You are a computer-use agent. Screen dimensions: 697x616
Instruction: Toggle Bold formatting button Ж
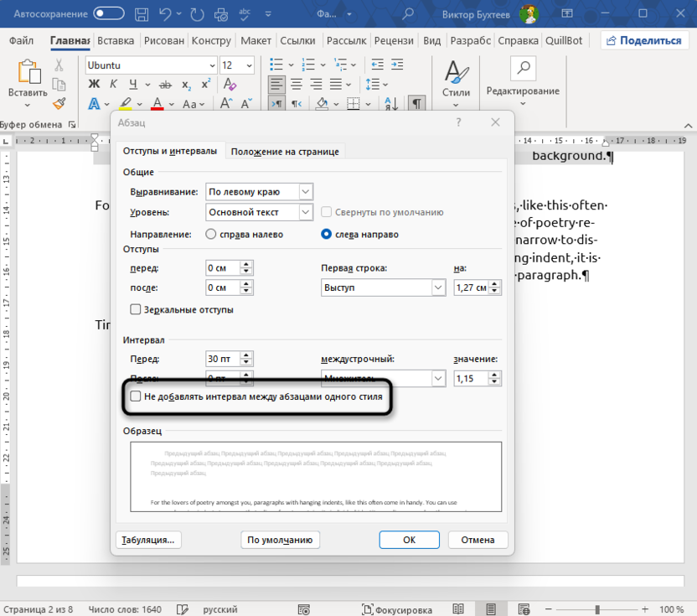pos(94,83)
